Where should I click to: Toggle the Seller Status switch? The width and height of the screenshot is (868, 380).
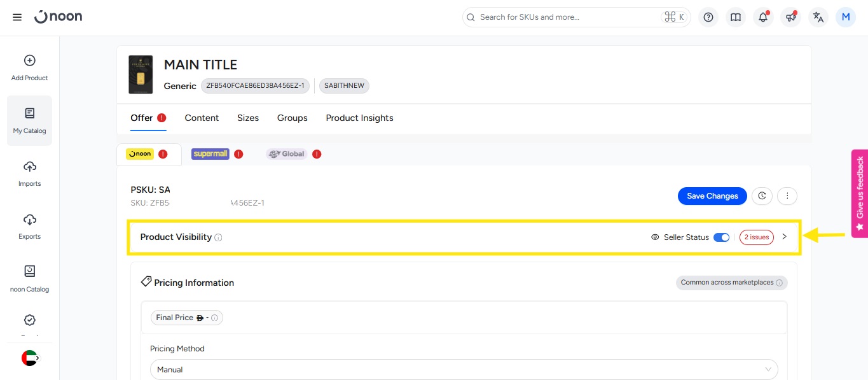[x=721, y=237]
